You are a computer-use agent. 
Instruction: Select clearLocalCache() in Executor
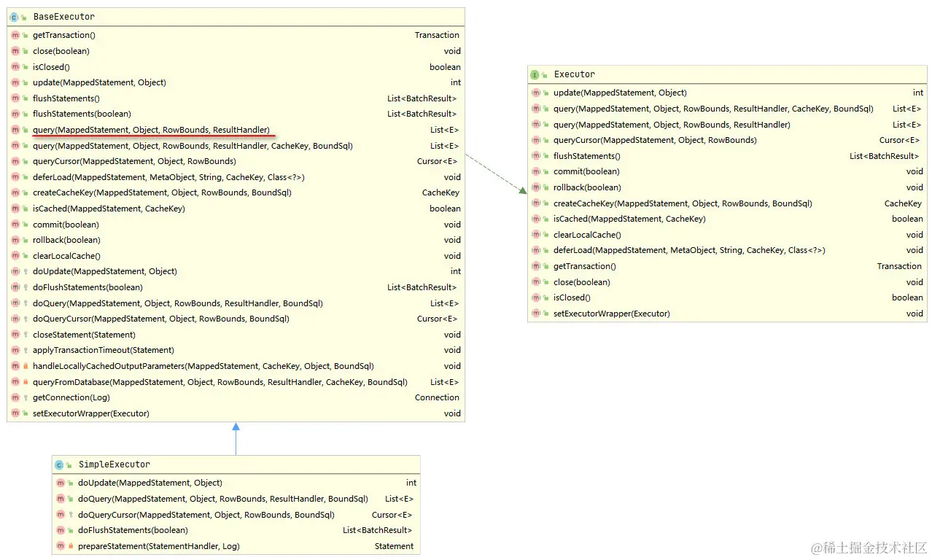click(x=587, y=235)
